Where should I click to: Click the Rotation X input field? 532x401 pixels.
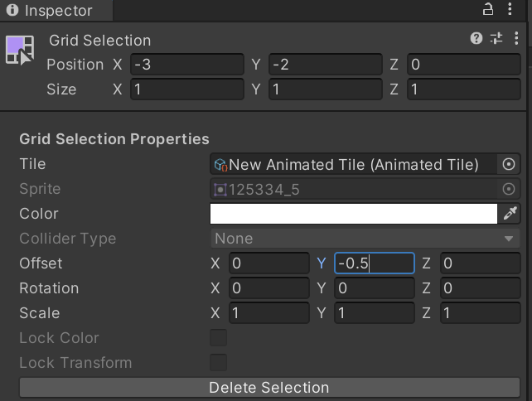tap(269, 288)
